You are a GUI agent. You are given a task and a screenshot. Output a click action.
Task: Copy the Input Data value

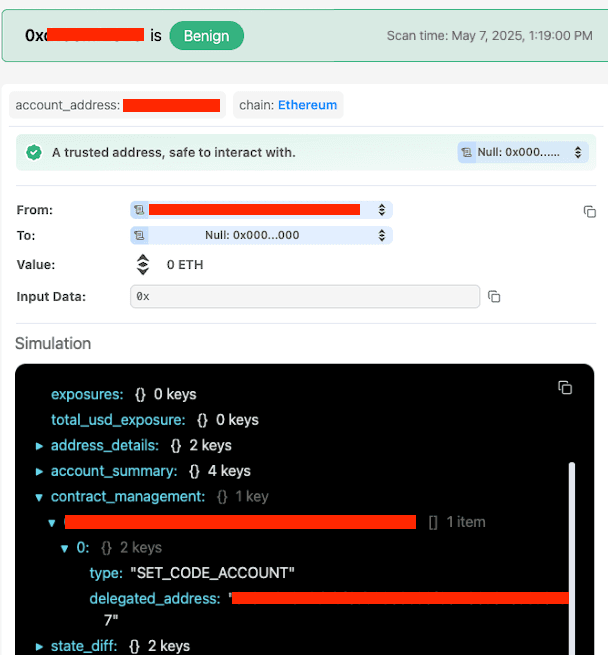point(494,297)
